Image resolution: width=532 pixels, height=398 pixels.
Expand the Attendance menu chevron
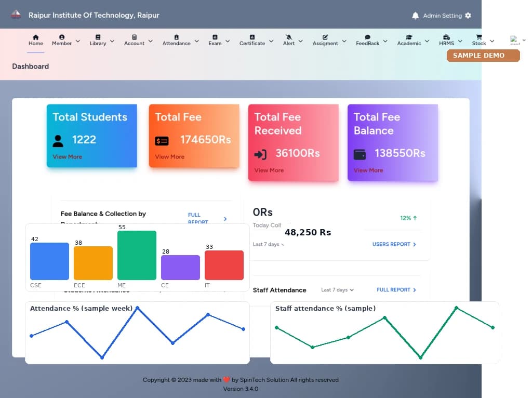[x=197, y=41]
